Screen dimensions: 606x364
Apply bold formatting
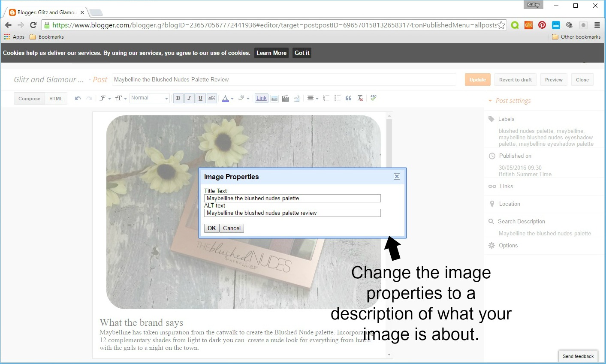tap(178, 98)
